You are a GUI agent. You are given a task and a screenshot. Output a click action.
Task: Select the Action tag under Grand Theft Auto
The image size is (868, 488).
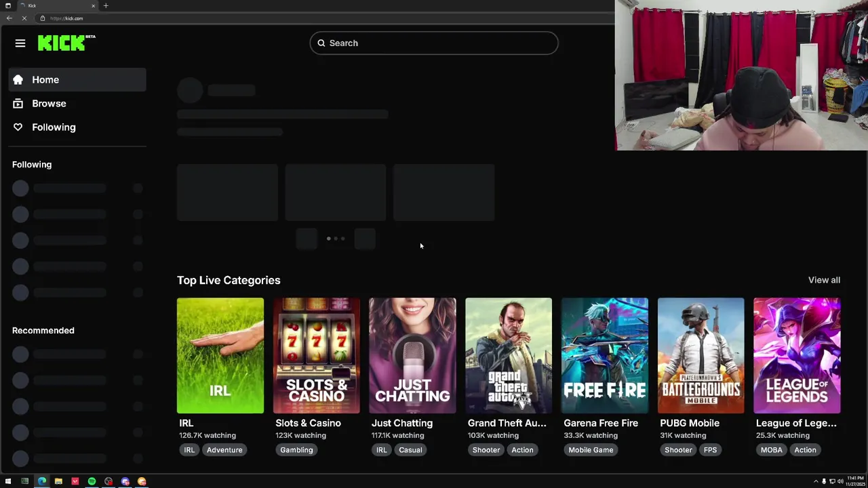point(522,450)
